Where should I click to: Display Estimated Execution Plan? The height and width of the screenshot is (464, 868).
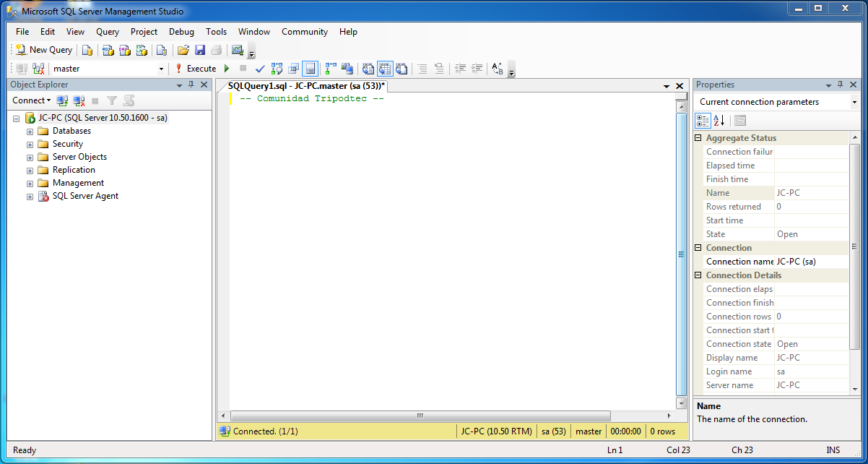coord(277,69)
